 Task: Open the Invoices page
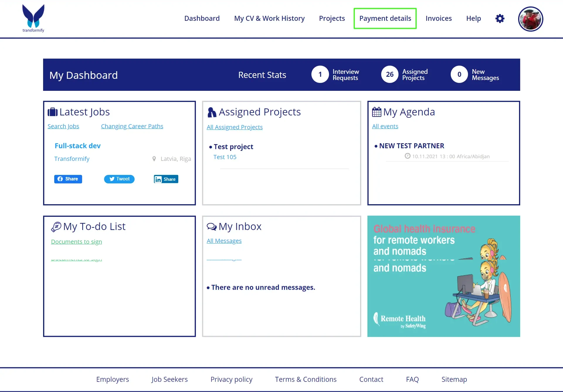click(x=439, y=18)
